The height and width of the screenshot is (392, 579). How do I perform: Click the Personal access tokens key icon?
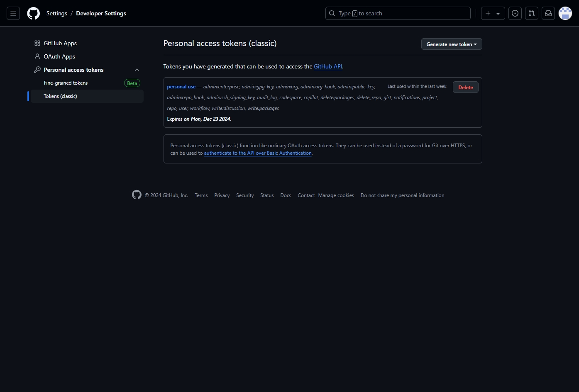(x=37, y=70)
